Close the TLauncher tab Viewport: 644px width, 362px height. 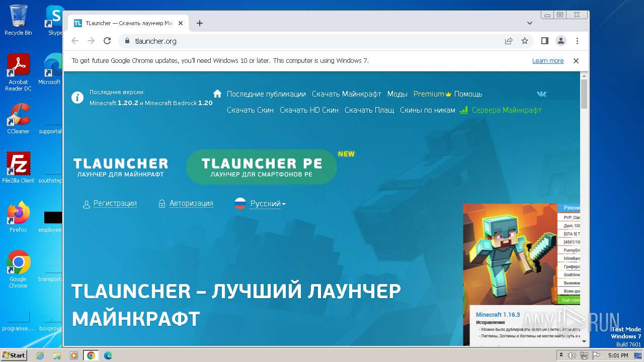click(x=181, y=23)
